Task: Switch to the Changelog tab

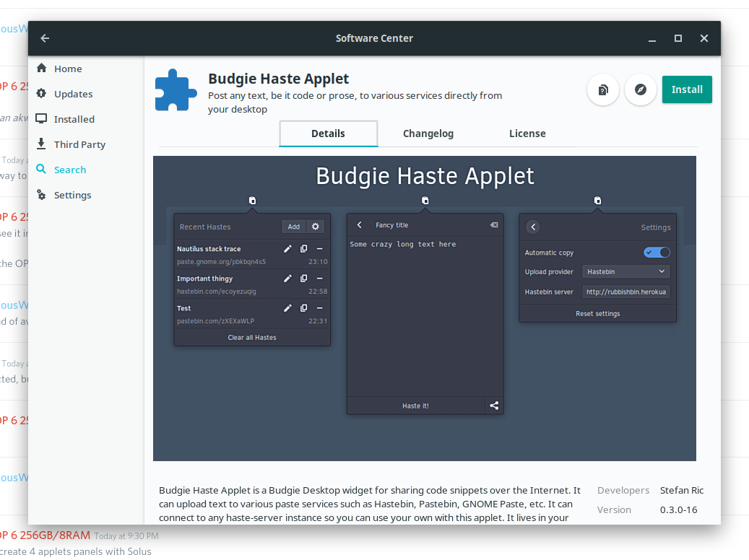Action: click(x=428, y=134)
